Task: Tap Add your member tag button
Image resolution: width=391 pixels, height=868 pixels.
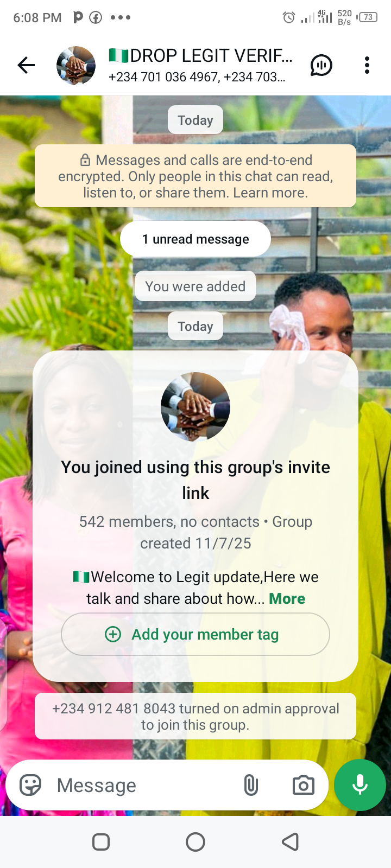Action: (x=195, y=634)
